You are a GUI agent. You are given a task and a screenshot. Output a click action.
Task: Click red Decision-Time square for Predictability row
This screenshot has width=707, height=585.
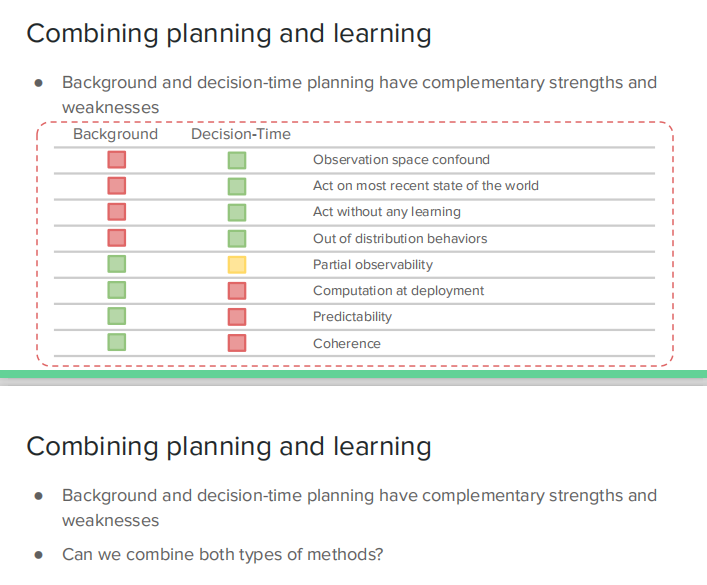point(237,317)
